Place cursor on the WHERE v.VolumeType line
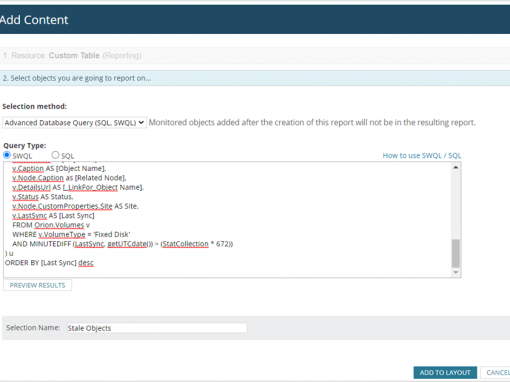Screen dimensions: 510x382 71,234
